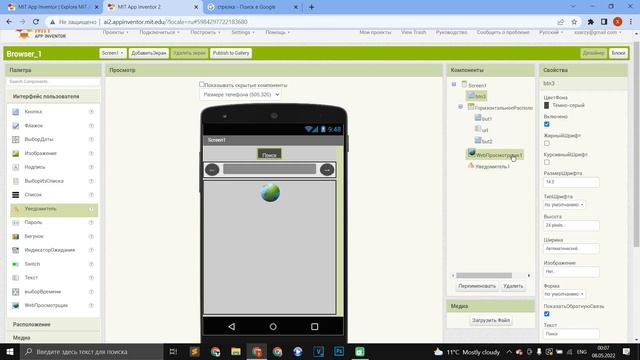640x360 pixels.
Task: Open Chrome extensions puzzle icon
Action: point(590,22)
